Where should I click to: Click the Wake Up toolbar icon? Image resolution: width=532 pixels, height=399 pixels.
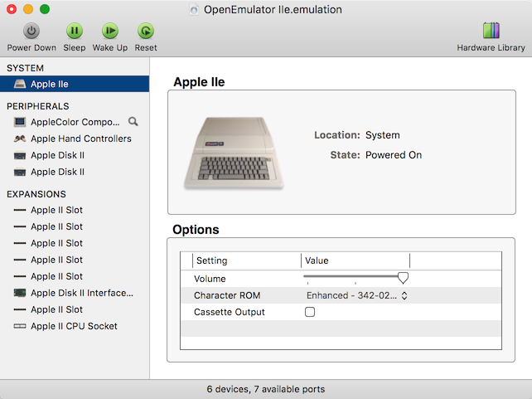click(x=110, y=32)
